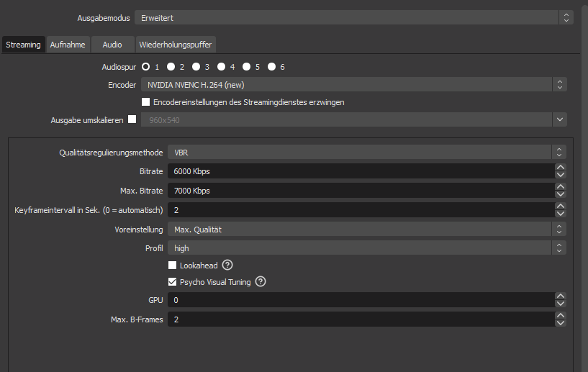Open the Profil high dropdown
Viewport: 588px width, 372px height.
367,248
